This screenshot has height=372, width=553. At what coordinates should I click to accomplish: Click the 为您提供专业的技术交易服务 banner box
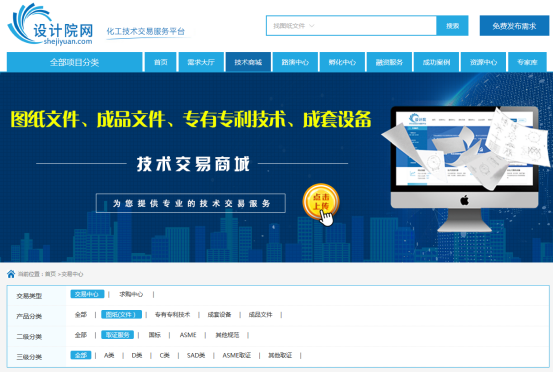point(191,203)
